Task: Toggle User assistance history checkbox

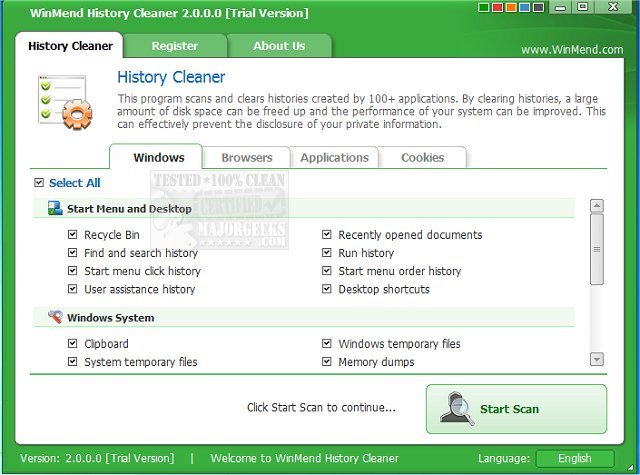Action: pos(72,289)
